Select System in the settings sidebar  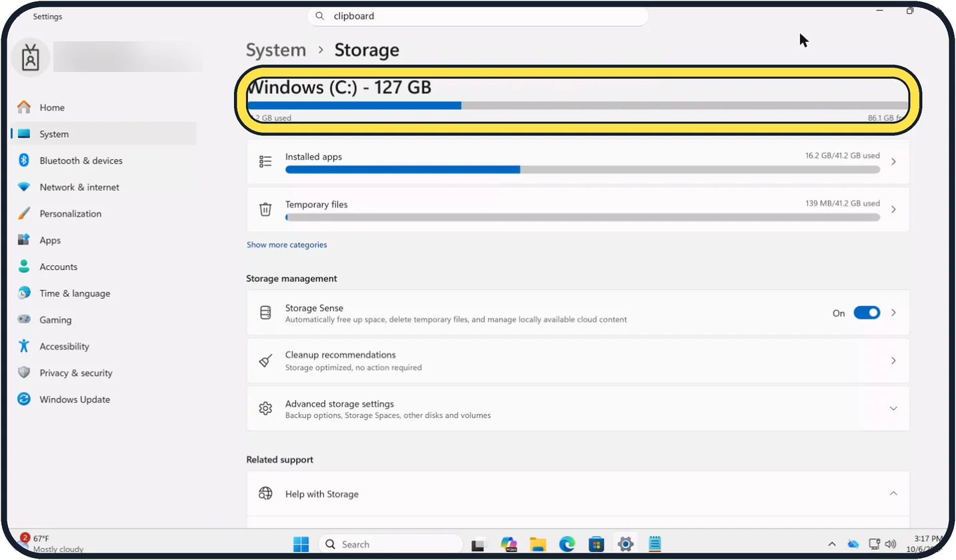104,134
